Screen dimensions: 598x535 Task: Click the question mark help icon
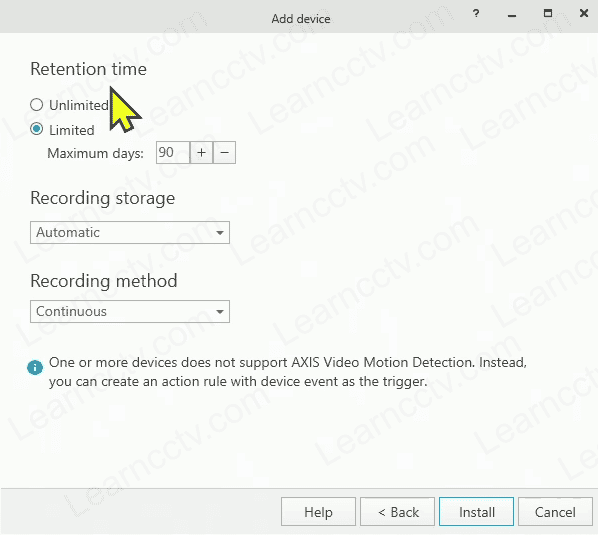[476, 14]
